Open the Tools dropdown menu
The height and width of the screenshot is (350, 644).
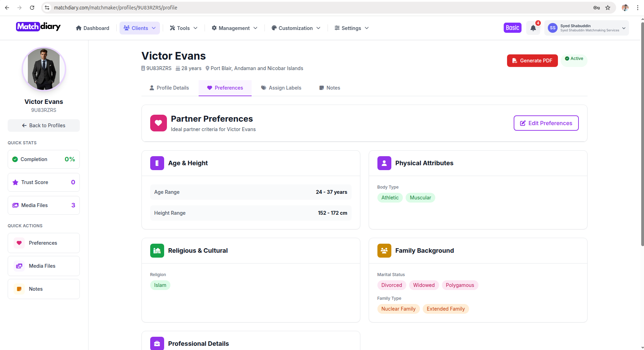click(183, 28)
